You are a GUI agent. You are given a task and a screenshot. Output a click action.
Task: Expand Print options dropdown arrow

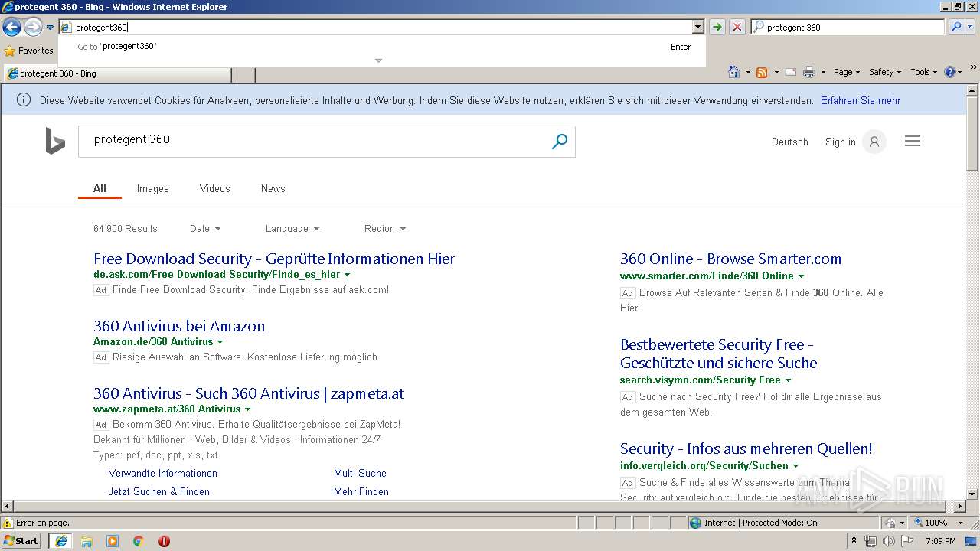pos(823,73)
